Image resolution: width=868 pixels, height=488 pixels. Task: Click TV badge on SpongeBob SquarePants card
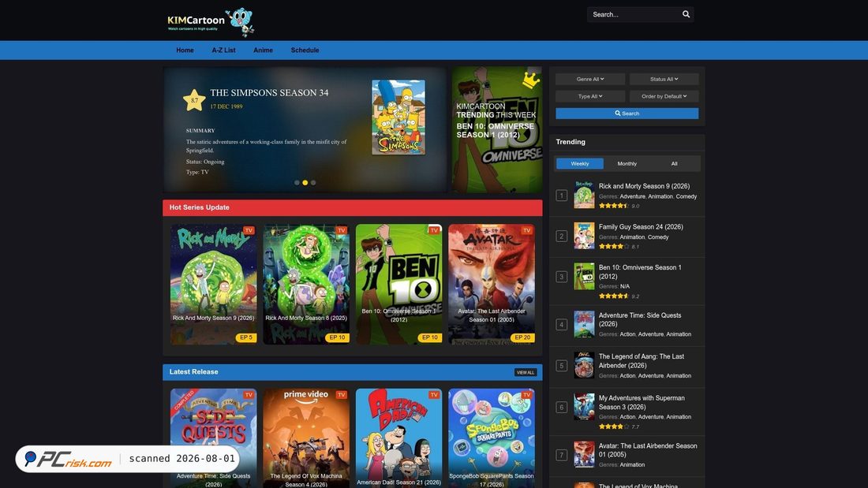pos(526,395)
